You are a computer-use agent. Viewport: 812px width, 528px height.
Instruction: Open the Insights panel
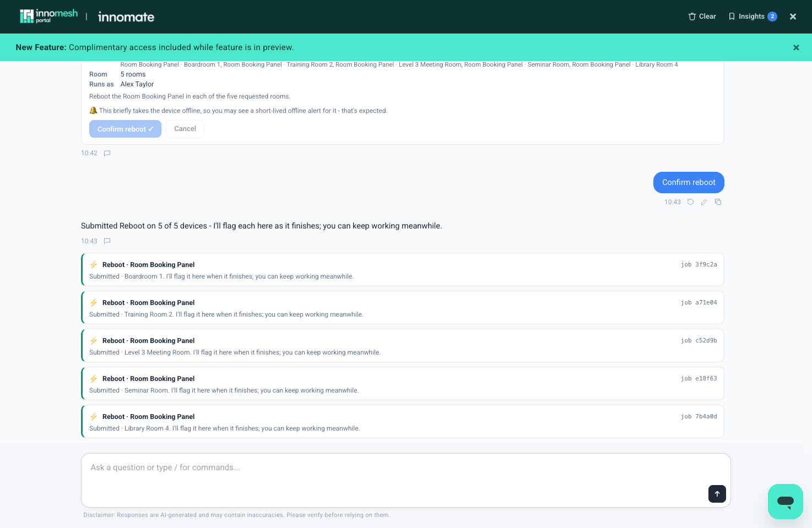point(752,17)
